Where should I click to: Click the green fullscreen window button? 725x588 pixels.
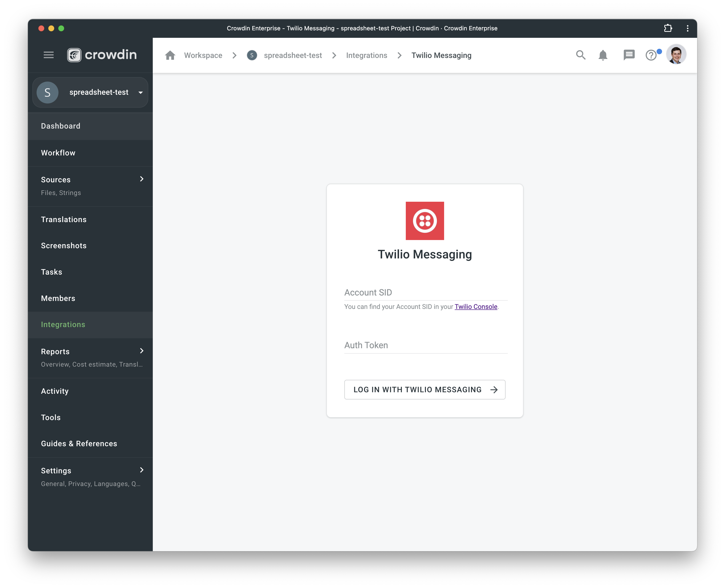coord(61,28)
